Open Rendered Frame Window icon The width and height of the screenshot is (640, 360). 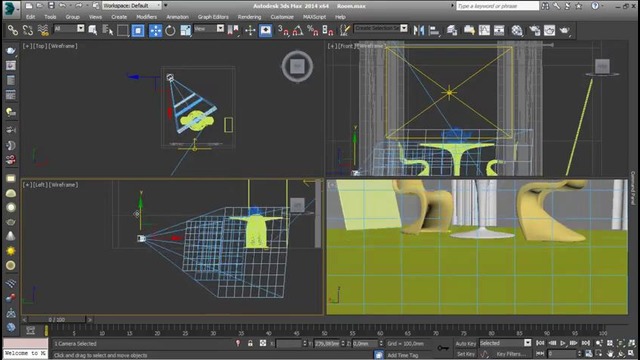pos(549,30)
